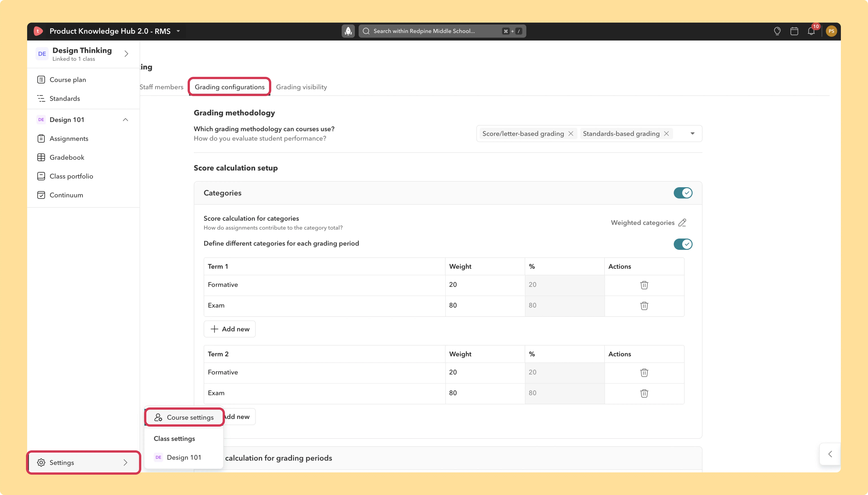Add new category to Term 2
This screenshot has width=868, height=495.
click(x=239, y=417)
